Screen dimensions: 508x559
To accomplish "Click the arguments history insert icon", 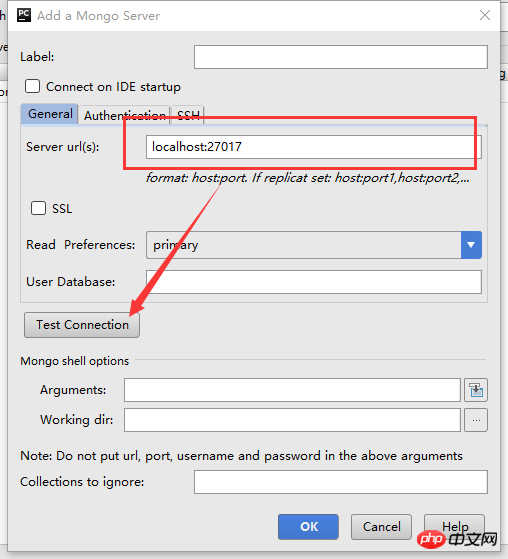I will point(476,390).
